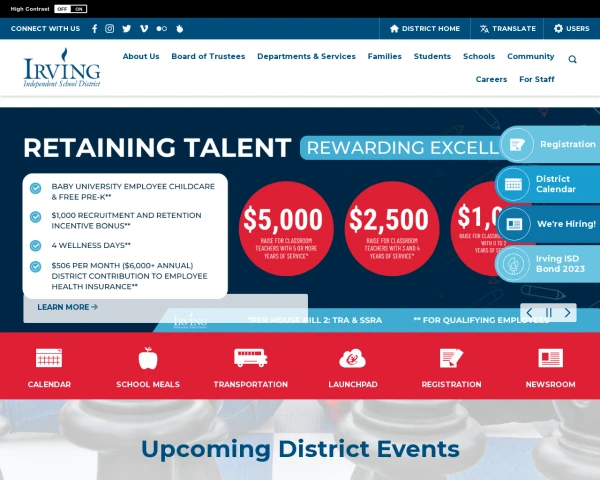Advance to the next slide

tap(567, 313)
